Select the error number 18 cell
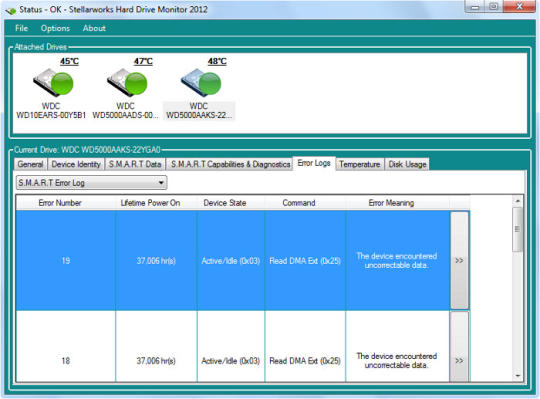This screenshot has width=540, height=399. click(66, 346)
